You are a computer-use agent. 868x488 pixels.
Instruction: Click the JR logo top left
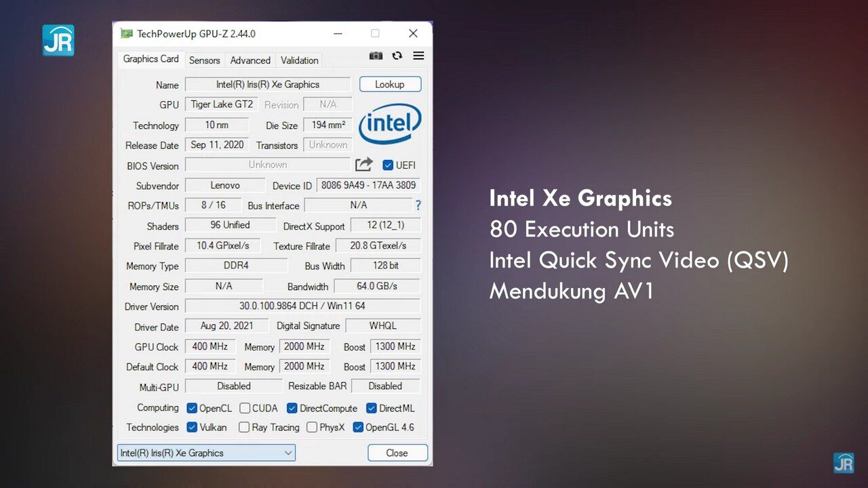click(x=58, y=41)
